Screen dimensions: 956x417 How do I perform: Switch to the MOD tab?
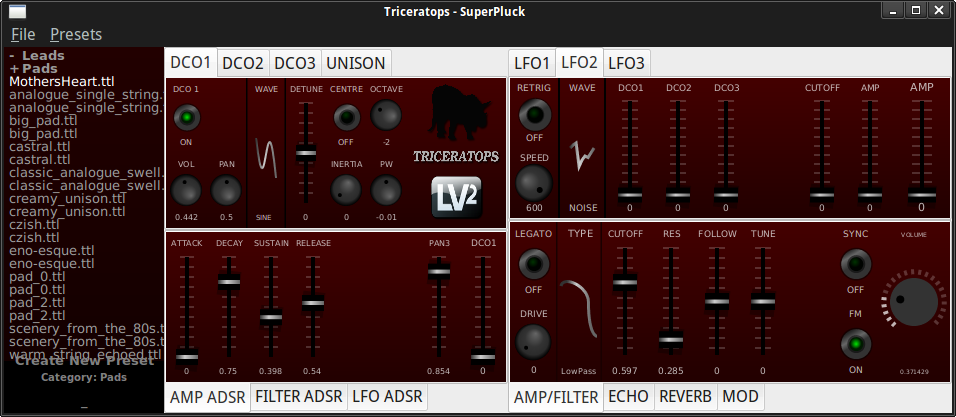[x=740, y=396]
